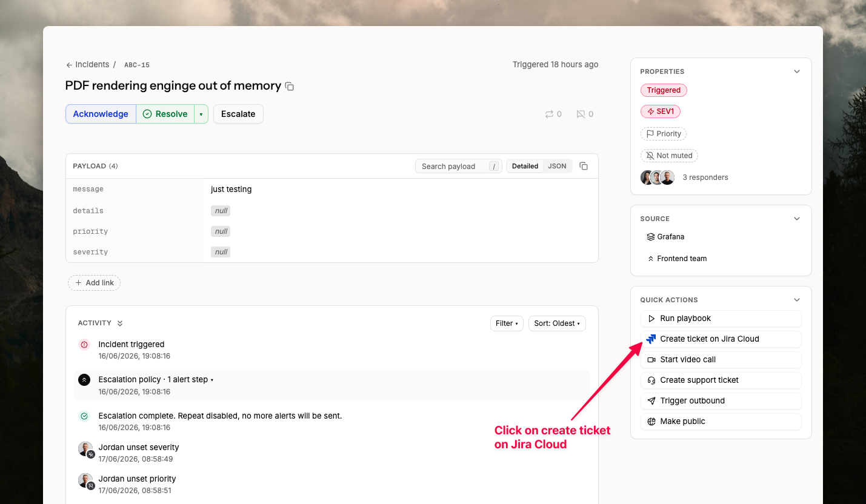Click the Frontend team source entry
The image size is (866, 504).
(x=677, y=259)
